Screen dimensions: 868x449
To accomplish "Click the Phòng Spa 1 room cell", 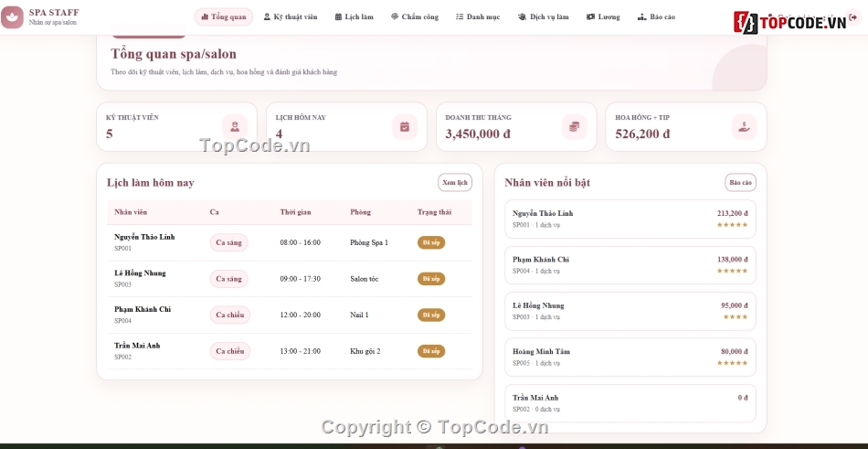I will (x=369, y=243).
